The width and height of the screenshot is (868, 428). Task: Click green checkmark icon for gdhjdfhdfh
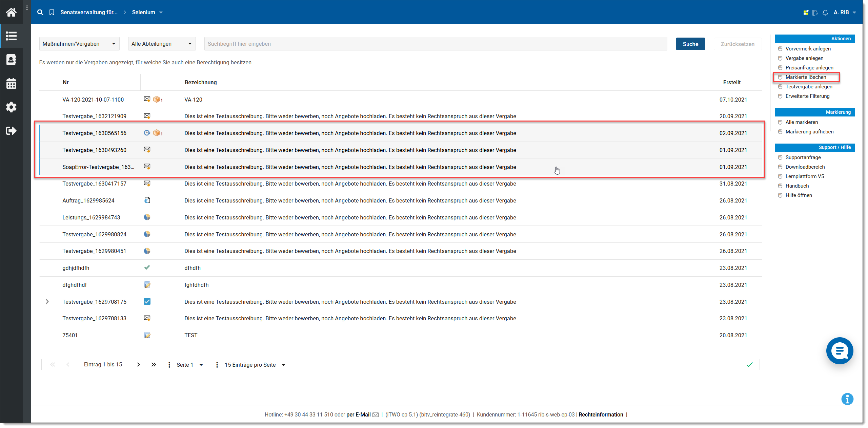[147, 267]
